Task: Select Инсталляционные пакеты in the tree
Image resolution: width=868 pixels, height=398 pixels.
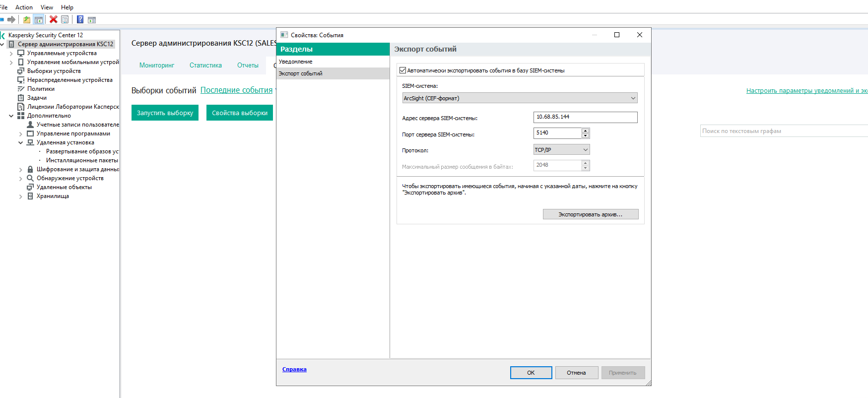Action: 82,160
